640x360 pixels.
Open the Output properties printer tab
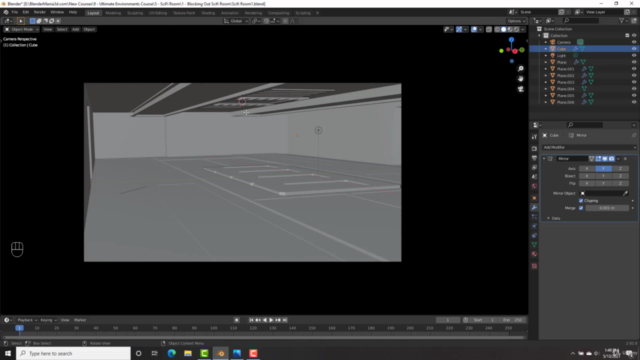(534, 158)
